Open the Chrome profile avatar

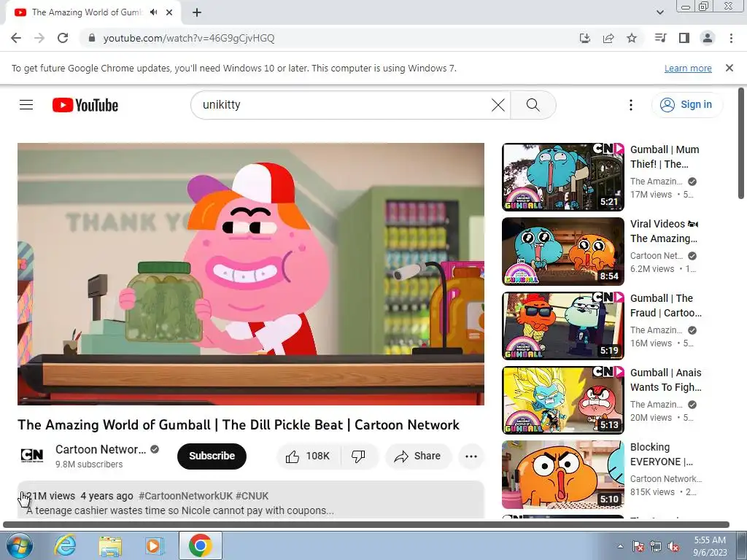708,38
